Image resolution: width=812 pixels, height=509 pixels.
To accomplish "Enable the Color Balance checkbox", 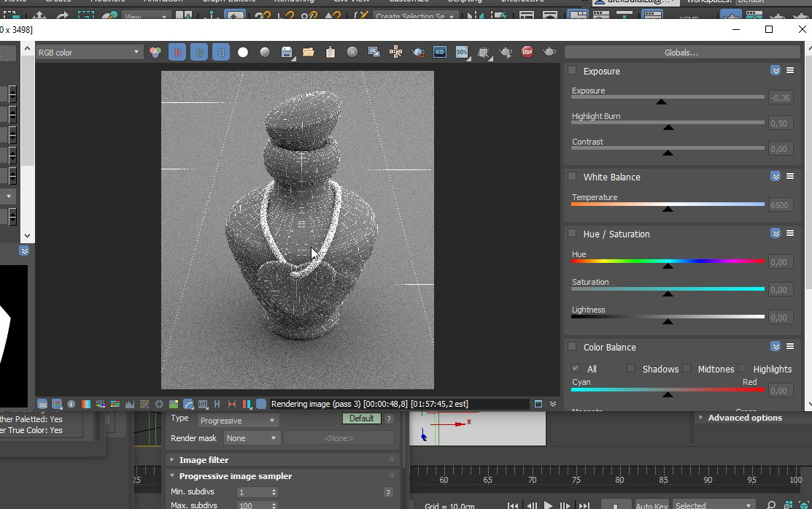I will [572, 346].
